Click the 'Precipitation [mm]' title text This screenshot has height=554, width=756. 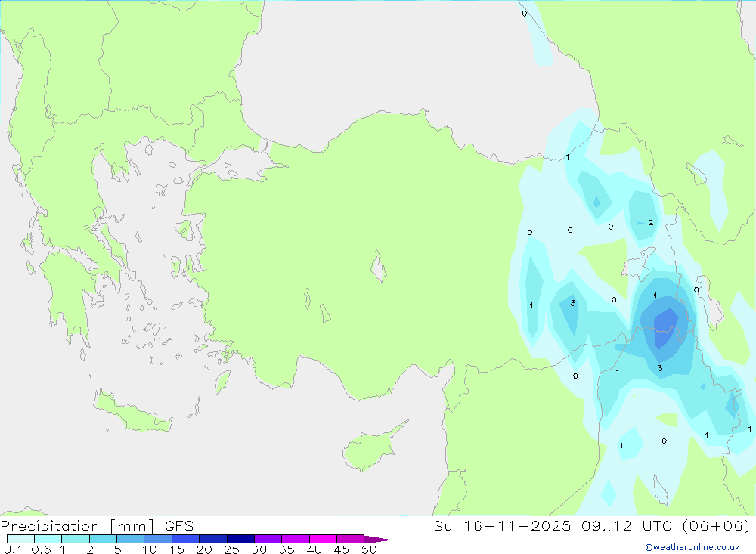77,526
